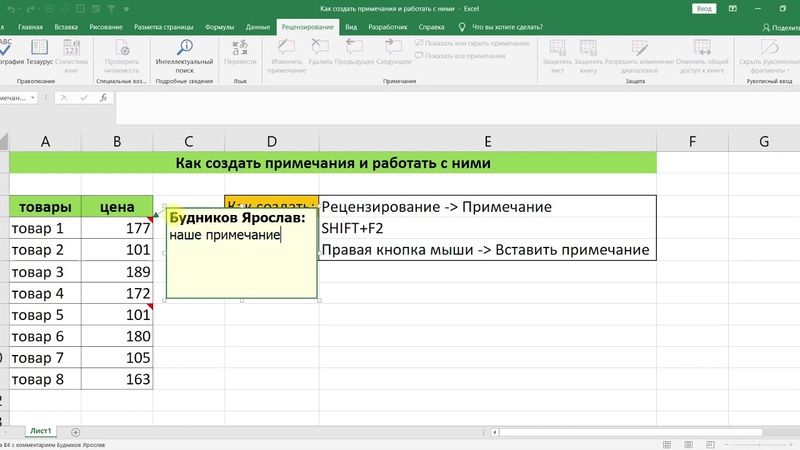Open the Вставка tab
The width and height of the screenshot is (800, 450).
[66, 27]
